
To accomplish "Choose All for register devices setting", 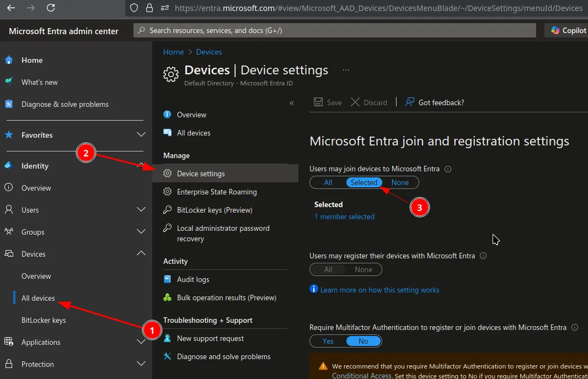I will [x=328, y=269].
